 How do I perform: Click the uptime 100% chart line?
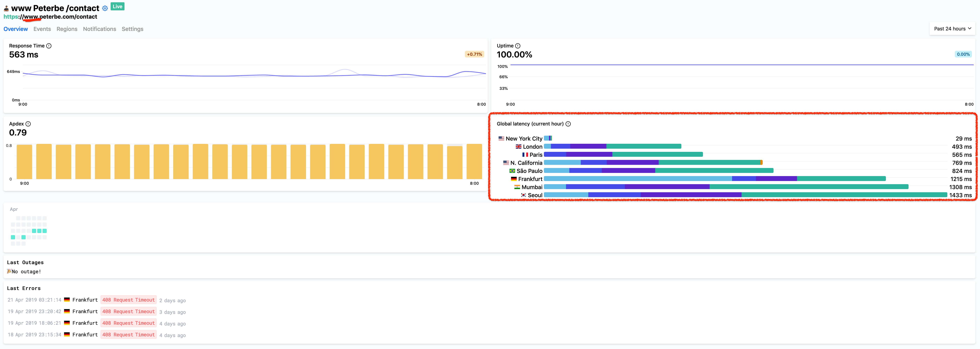(742, 65)
